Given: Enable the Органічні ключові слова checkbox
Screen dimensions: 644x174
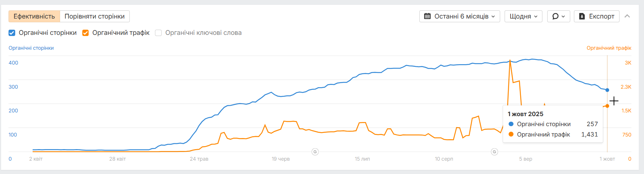Looking at the screenshot, I should click(158, 33).
